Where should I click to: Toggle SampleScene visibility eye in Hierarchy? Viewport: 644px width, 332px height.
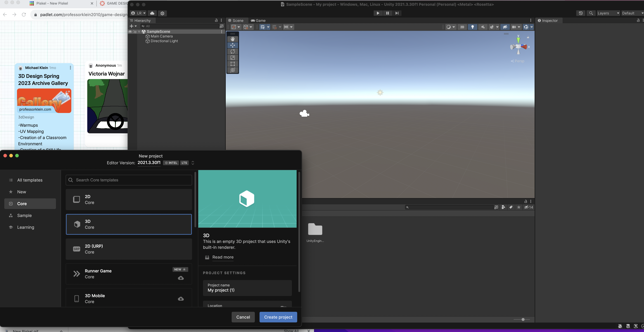(130, 31)
